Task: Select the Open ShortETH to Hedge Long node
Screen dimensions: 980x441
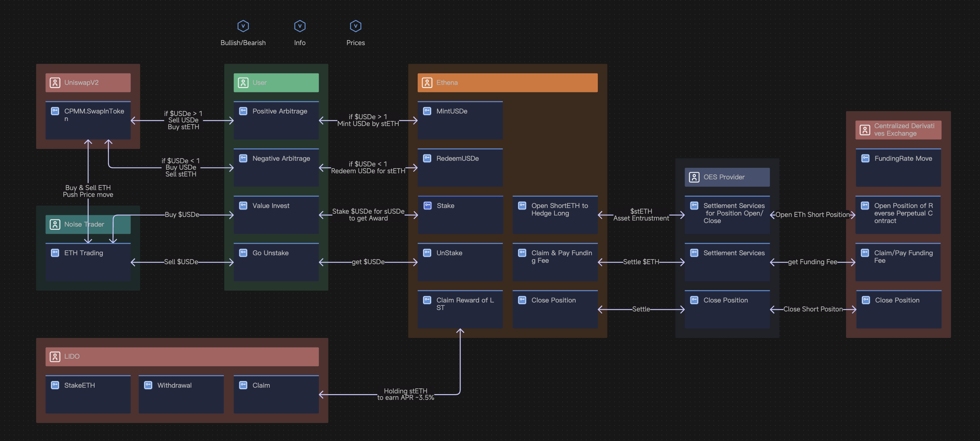Action: coord(555,215)
